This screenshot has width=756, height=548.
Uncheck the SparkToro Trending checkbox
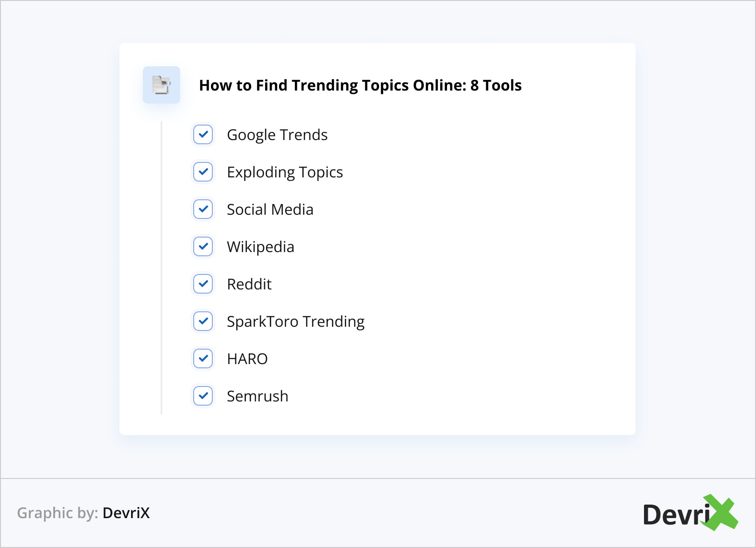pyautogui.click(x=203, y=321)
